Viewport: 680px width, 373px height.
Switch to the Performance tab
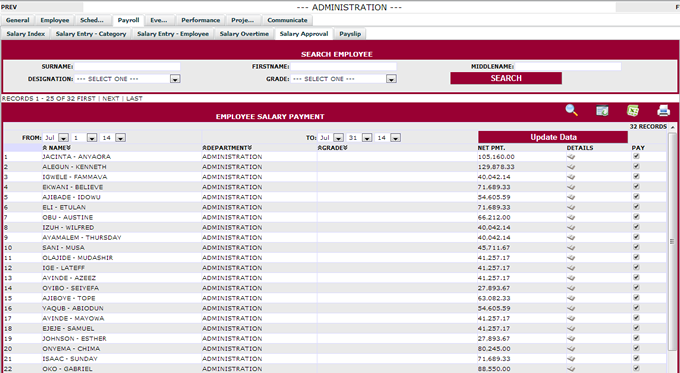200,20
